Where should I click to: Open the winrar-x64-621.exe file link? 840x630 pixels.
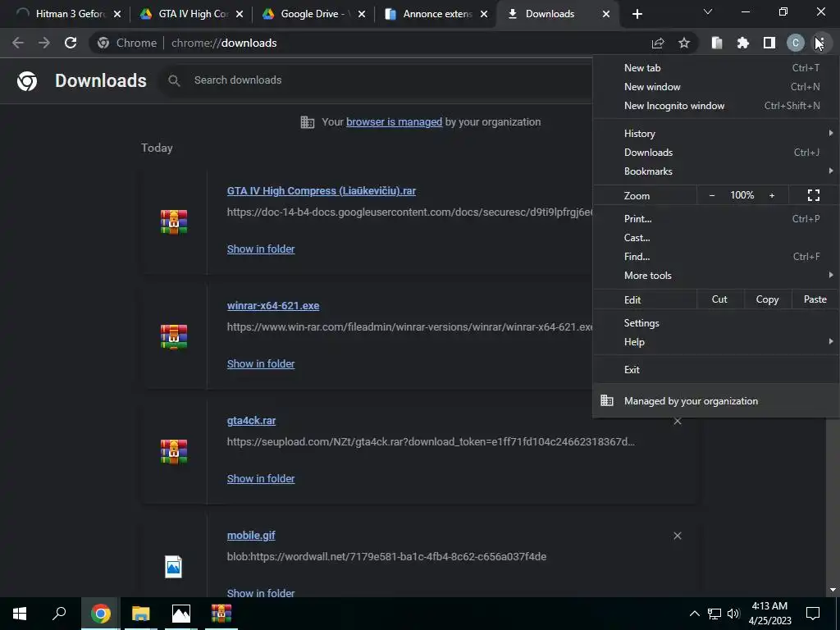tap(273, 305)
